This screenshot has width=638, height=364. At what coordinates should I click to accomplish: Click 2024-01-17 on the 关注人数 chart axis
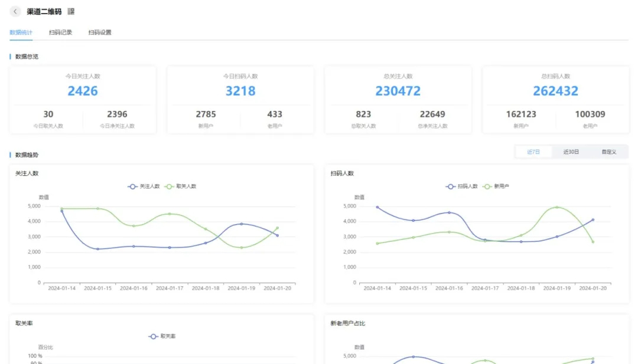(x=170, y=288)
